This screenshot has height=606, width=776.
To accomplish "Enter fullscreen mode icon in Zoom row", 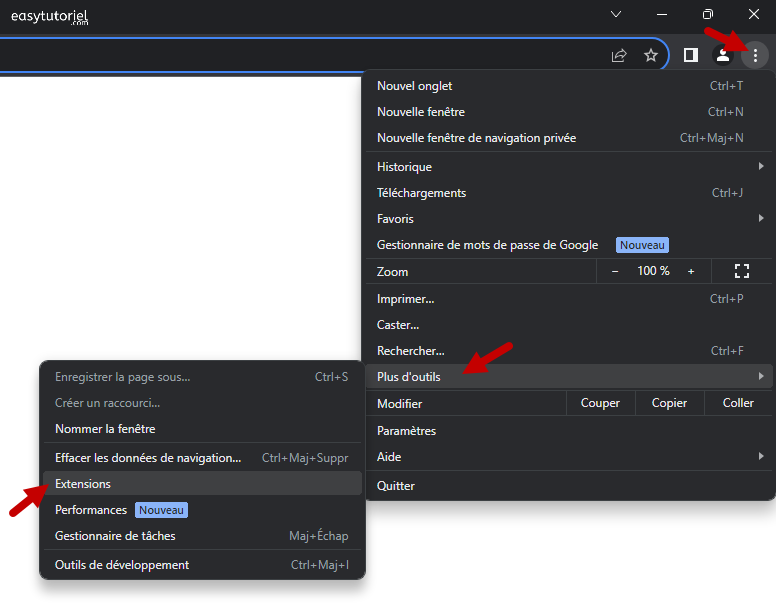I will [x=741, y=271].
